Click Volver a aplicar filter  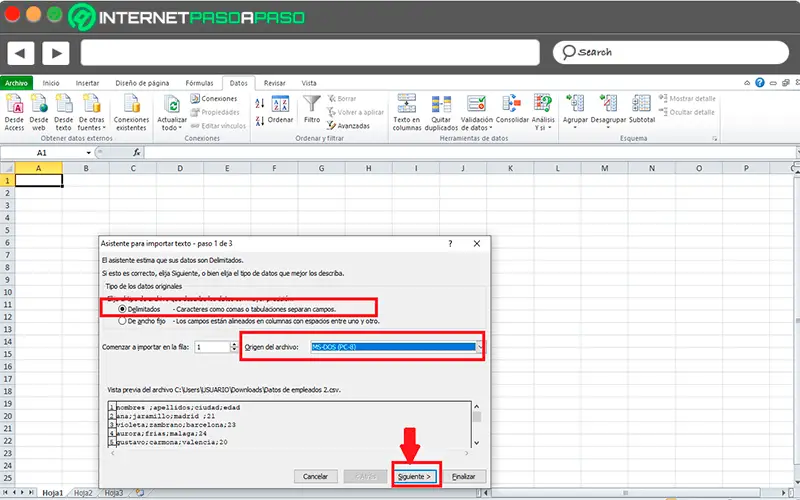tap(355, 112)
